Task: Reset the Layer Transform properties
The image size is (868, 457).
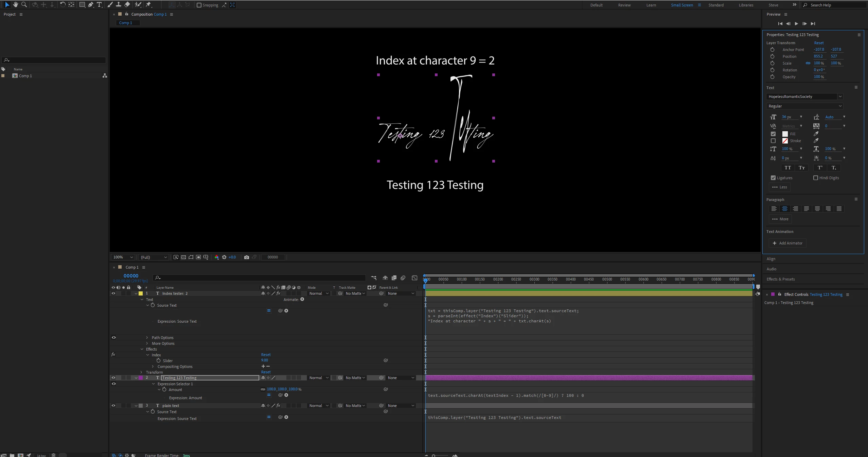Action: point(818,43)
